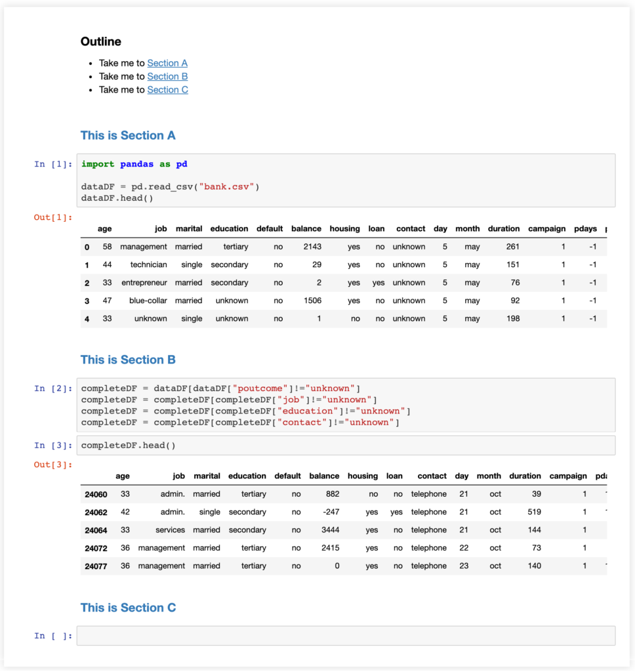Select the 'This is Section B' heading
This screenshot has width=635, height=672.
[127, 360]
